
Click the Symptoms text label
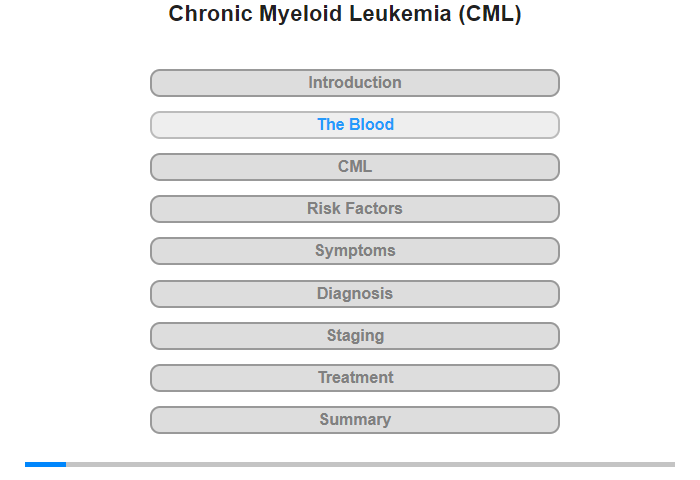pyautogui.click(x=355, y=251)
